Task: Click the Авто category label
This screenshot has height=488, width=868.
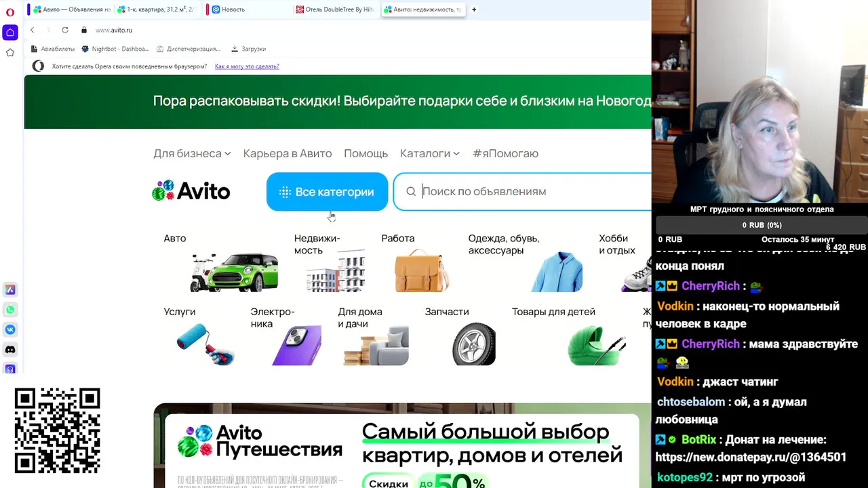Action: coord(174,239)
